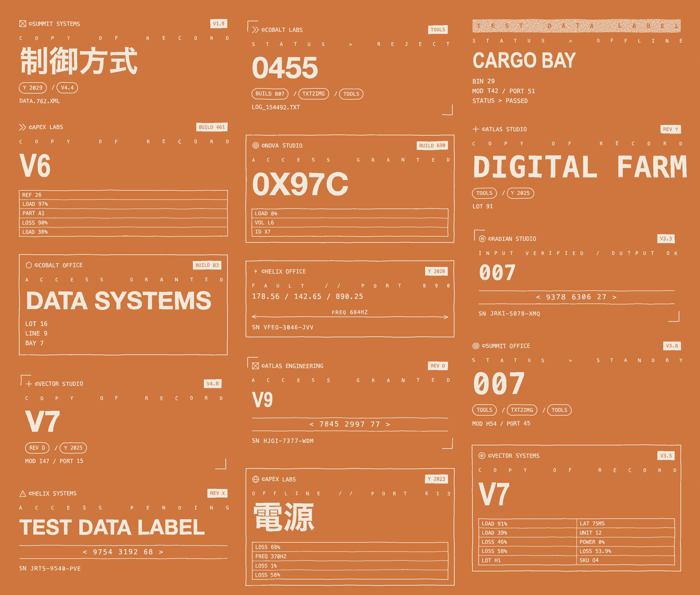The width and height of the screenshot is (700, 595).
Task: Click serial number SN JRTS-9540-PVE
Action: (50, 569)
